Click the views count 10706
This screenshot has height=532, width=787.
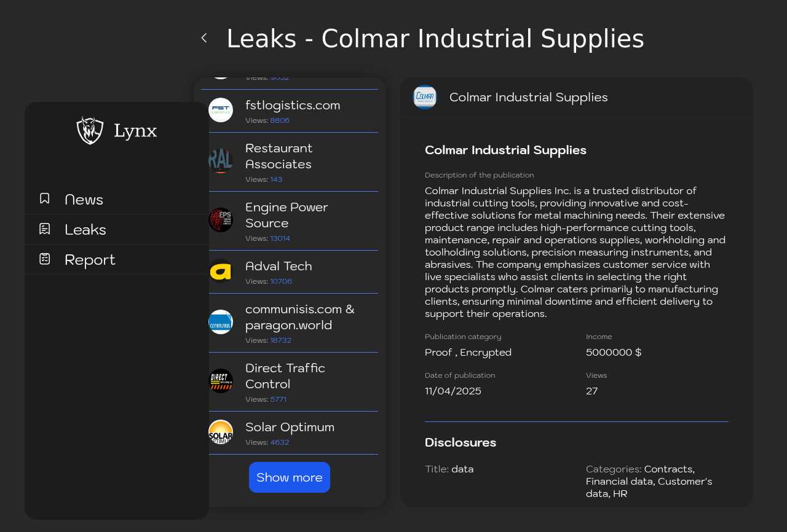(x=281, y=281)
